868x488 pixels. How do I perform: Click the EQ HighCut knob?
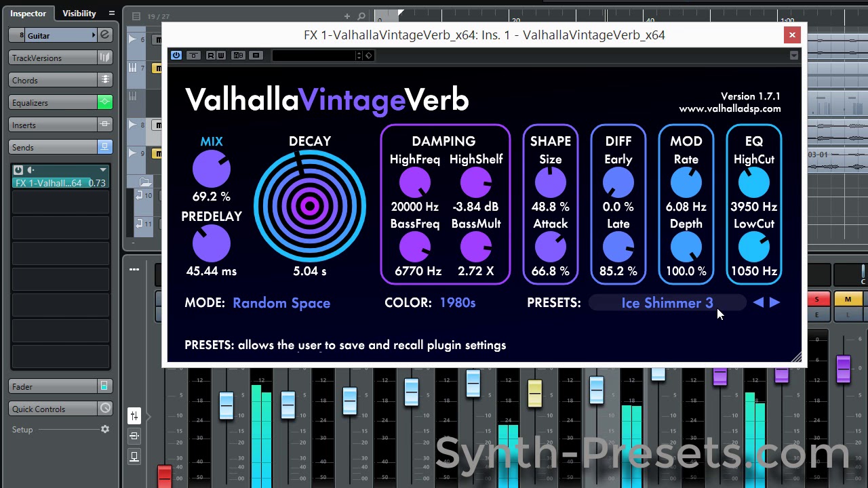point(754,183)
